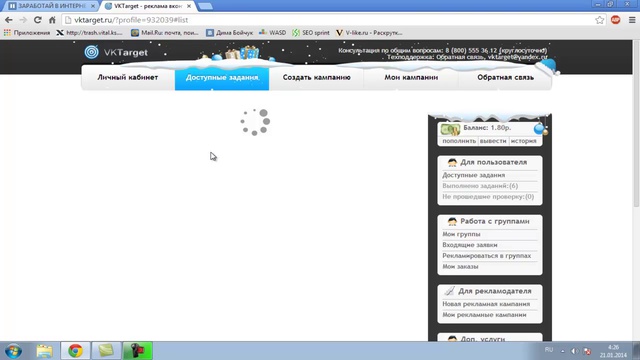The height and width of the screenshot is (360, 640).
Task: Click the vktarget@yandex.ru email link
Action: point(518,57)
